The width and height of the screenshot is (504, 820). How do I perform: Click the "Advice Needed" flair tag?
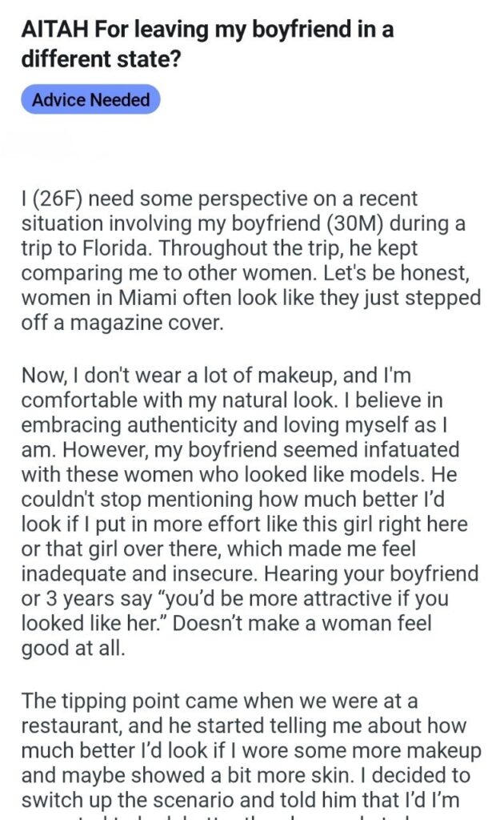coord(91,100)
